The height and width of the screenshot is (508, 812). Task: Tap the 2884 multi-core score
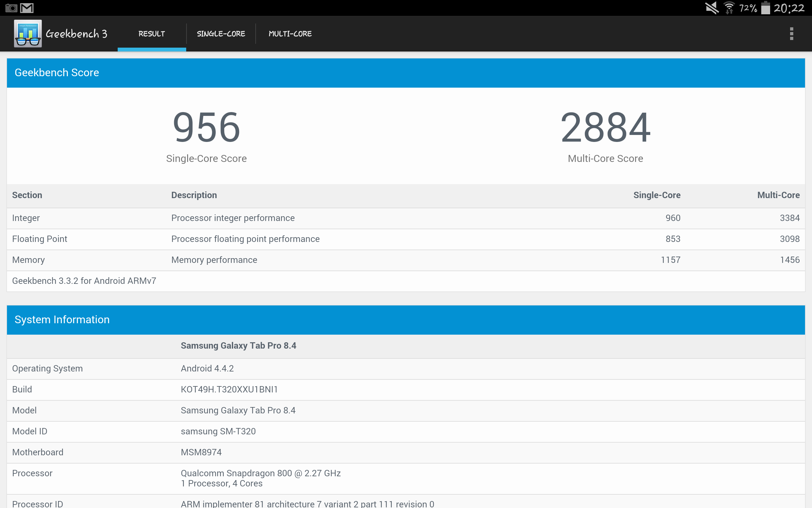click(x=606, y=128)
